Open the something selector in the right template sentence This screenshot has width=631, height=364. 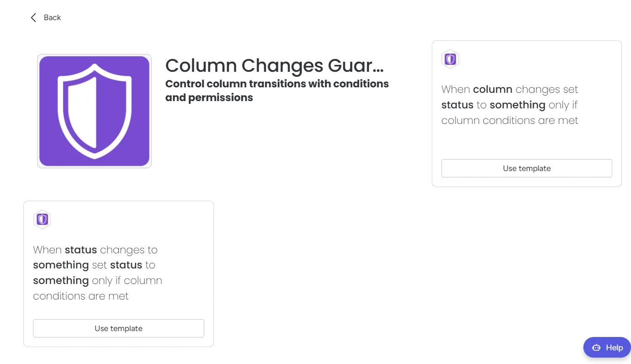[517, 105]
